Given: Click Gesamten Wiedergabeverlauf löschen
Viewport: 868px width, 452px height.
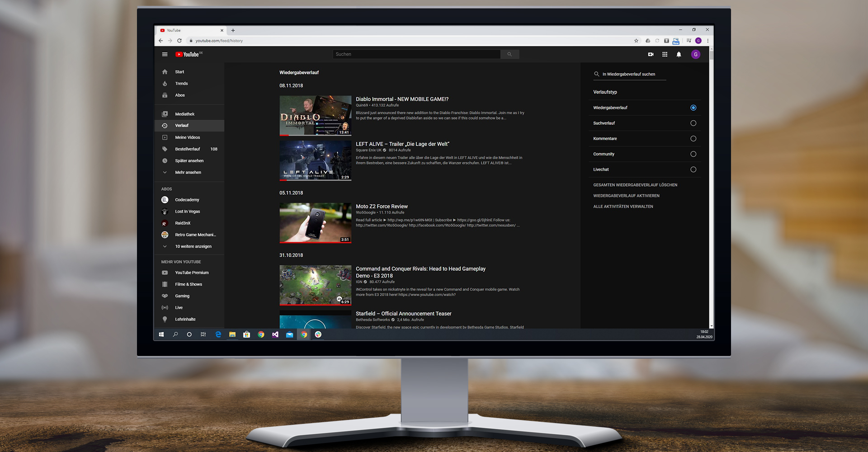Looking at the screenshot, I should [x=635, y=185].
